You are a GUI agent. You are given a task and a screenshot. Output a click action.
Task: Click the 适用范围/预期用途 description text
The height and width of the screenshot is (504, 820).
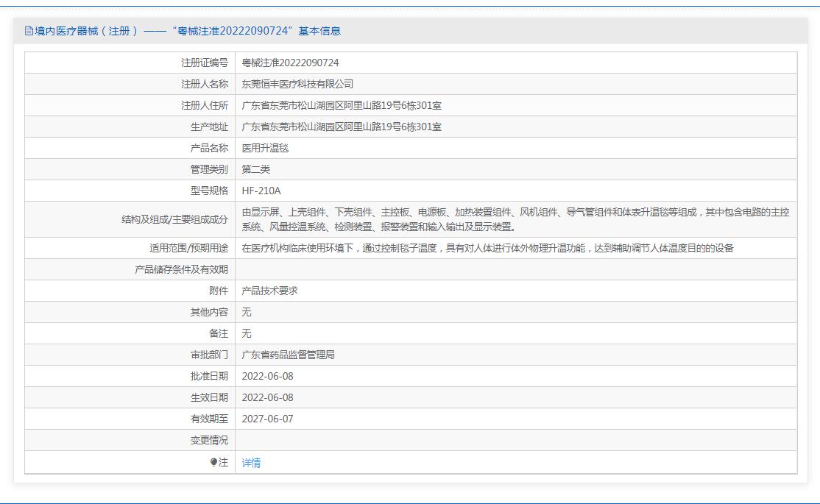pyautogui.click(x=487, y=248)
